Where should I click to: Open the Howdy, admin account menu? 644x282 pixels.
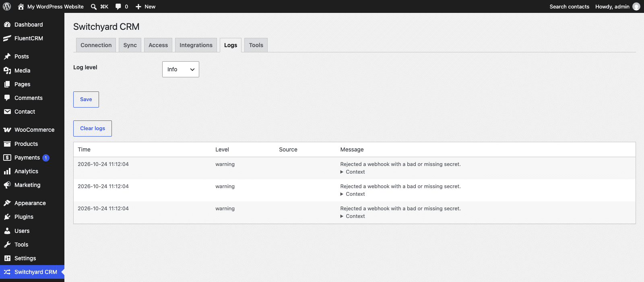coord(617,6)
